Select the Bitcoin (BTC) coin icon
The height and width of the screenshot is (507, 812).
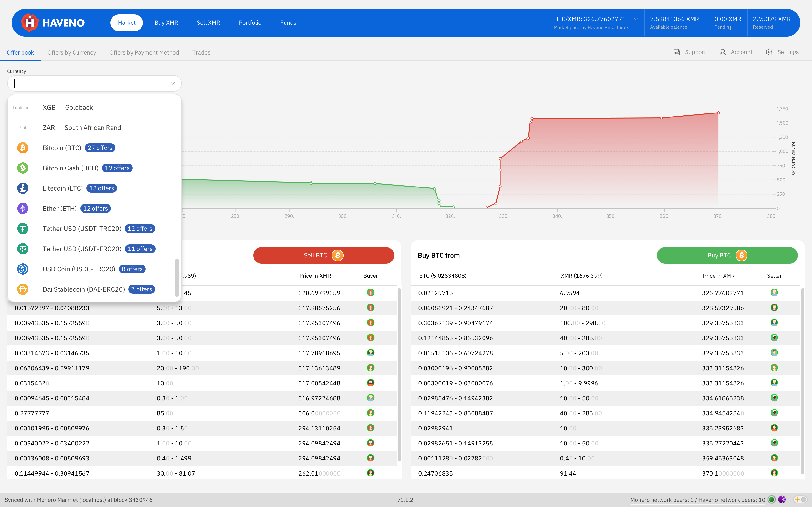(23, 148)
